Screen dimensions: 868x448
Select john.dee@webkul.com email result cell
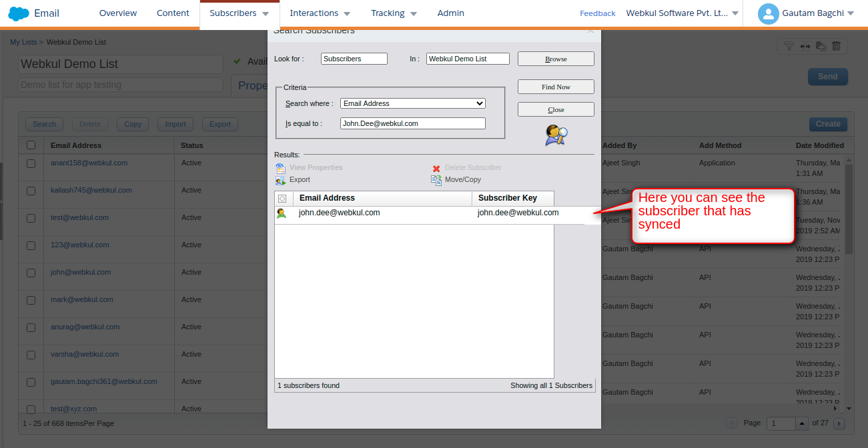[x=339, y=213]
